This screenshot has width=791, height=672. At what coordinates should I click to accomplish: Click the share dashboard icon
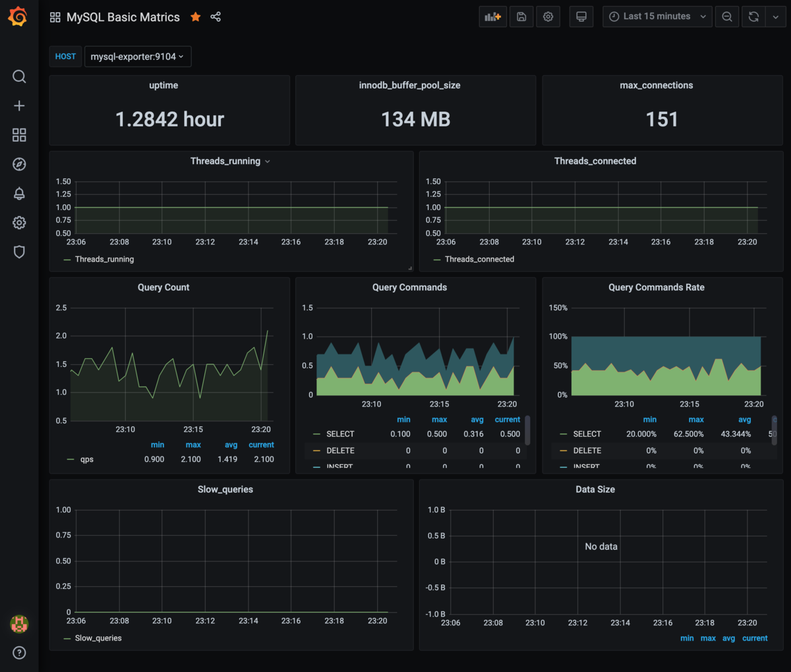[x=216, y=16]
